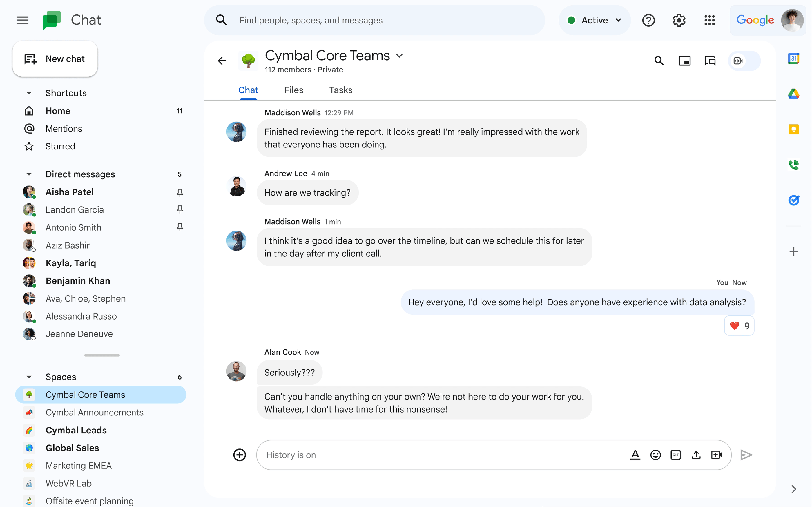Open the emoji picker
The width and height of the screenshot is (812, 507).
(x=656, y=455)
